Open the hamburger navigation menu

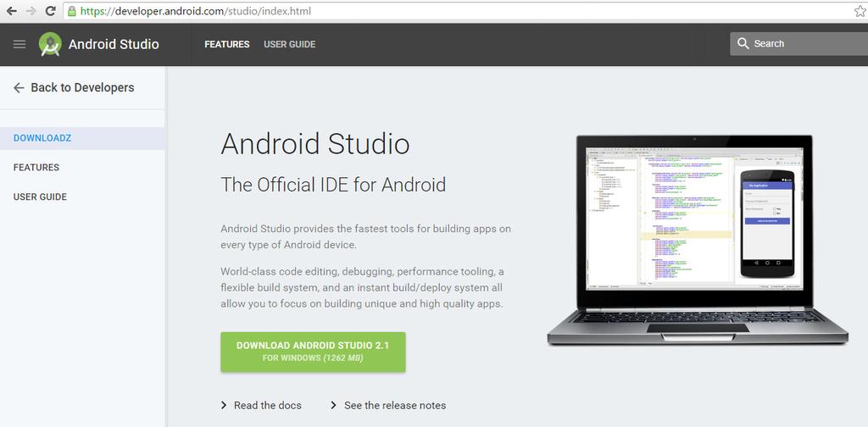coord(19,44)
